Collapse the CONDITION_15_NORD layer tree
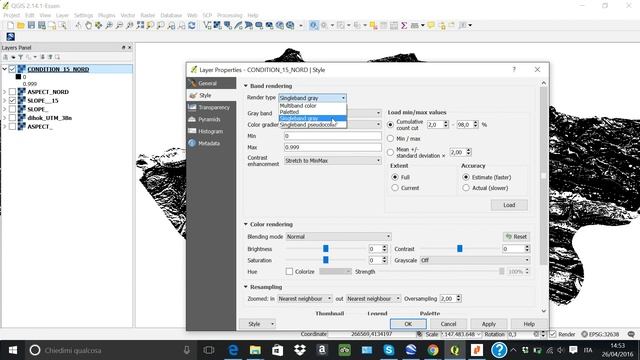Image resolution: width=640 pixels, height=360 pixels. tap(4, 69)
